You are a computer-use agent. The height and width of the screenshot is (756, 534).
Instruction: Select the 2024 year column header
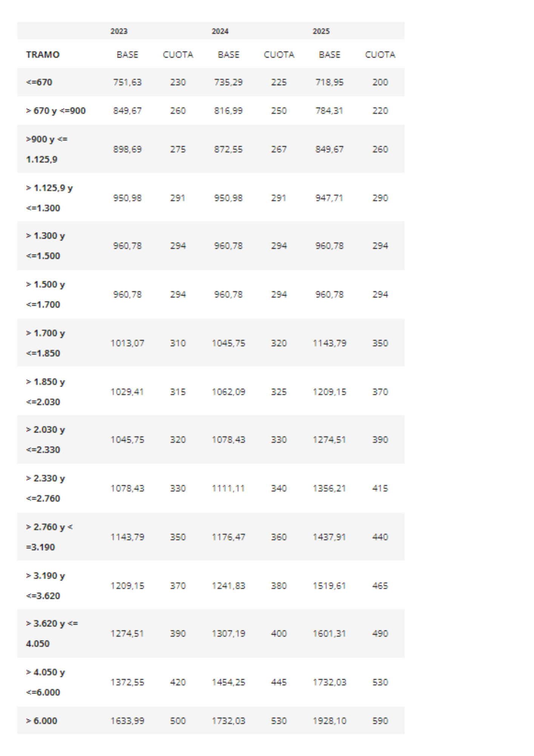click(220, 31)
